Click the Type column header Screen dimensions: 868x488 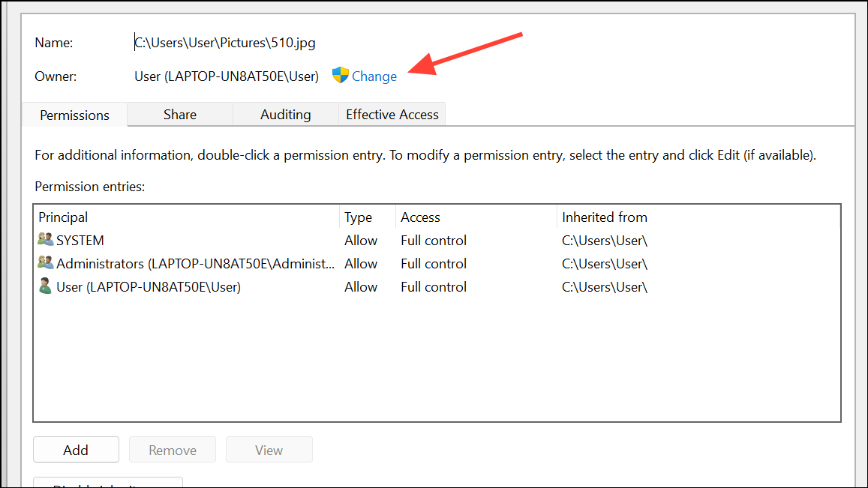[x=358, y=217]
